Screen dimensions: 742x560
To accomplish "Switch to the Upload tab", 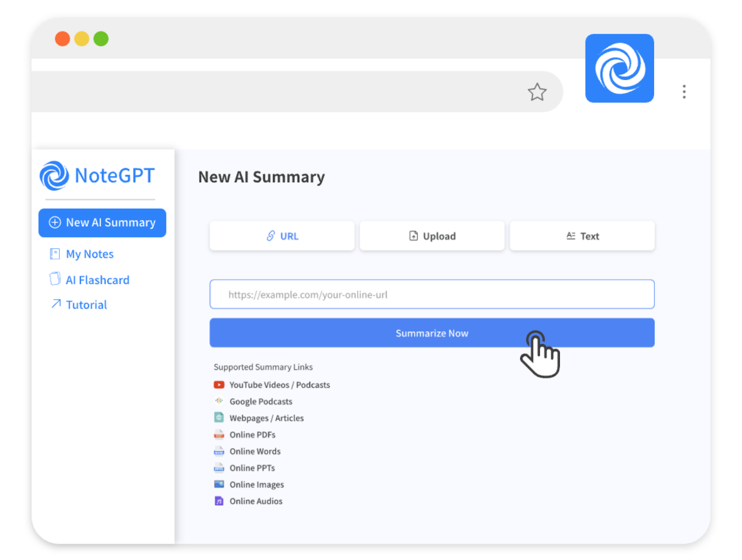I will pyautogui.click(x=431, y=236).
